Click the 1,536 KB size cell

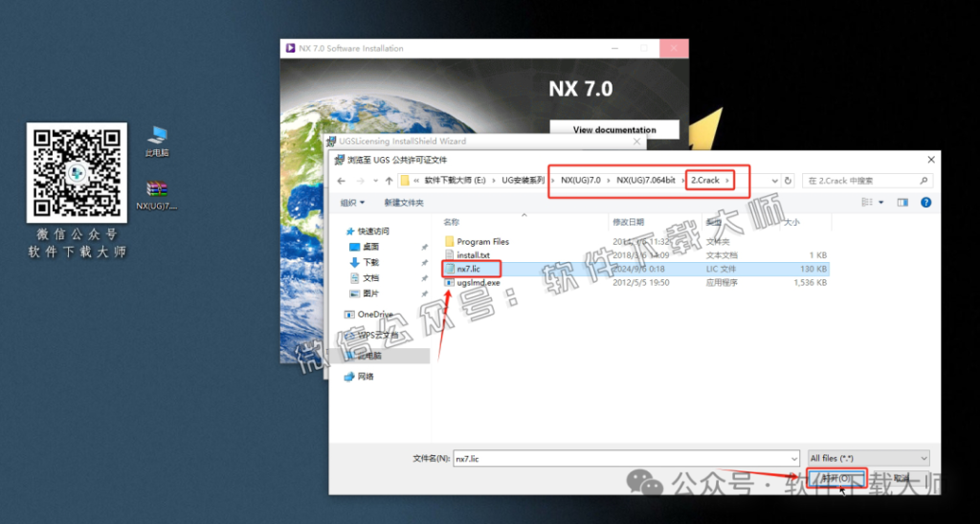coord(810,282)
